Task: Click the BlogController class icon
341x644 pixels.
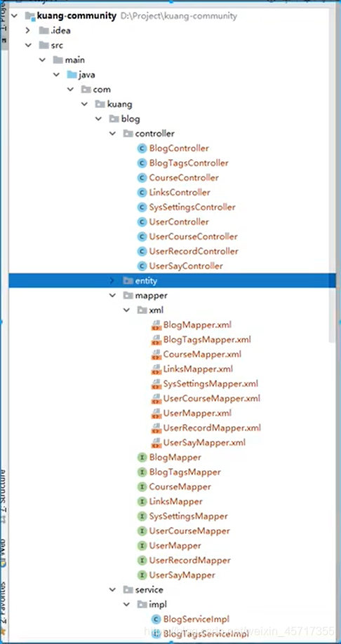Action: click(x=142, y=149)
